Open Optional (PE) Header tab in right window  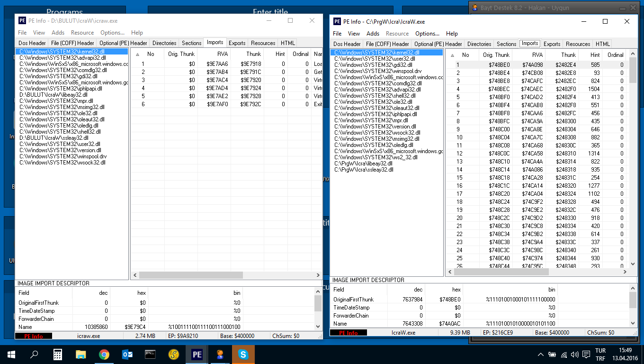(x=438, y=44)
